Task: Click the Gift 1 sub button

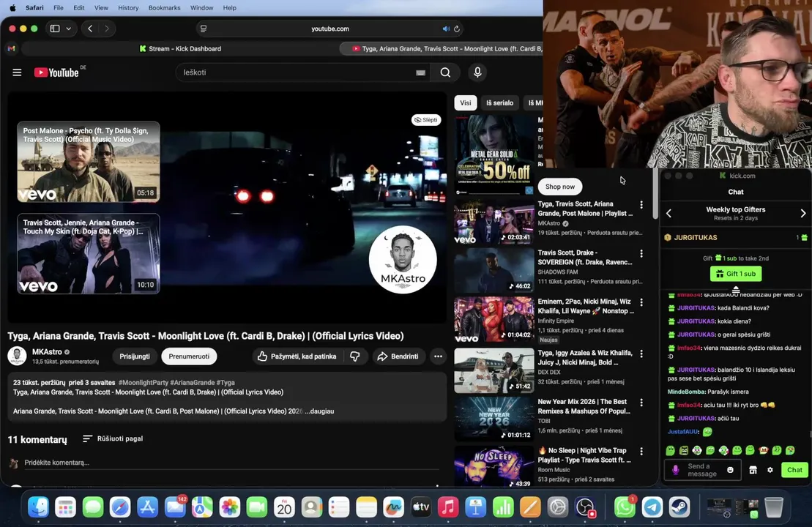Action: [x=736, y=273]
